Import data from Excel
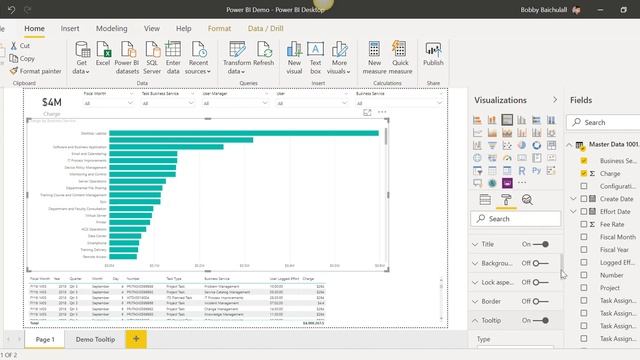 [x=103, y=54]
